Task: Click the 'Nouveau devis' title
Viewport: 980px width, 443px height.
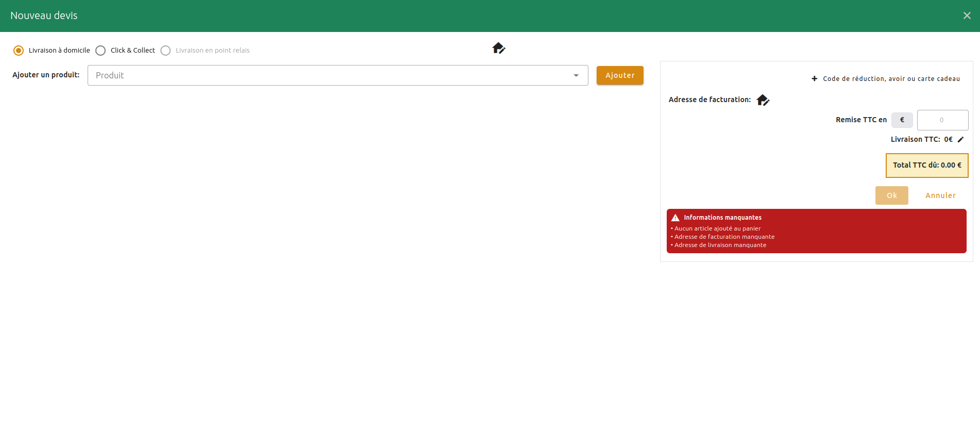Action: click(44, 15)
